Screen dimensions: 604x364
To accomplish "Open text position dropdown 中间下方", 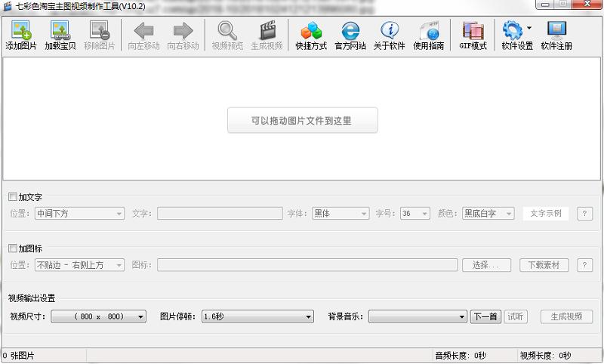I will point(79,214).
